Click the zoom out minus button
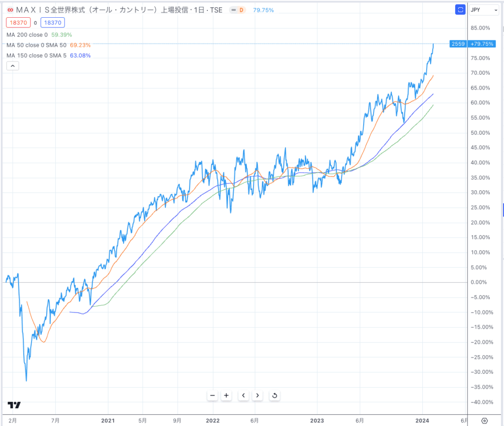The image size is (504, 426). pos(213,396)
